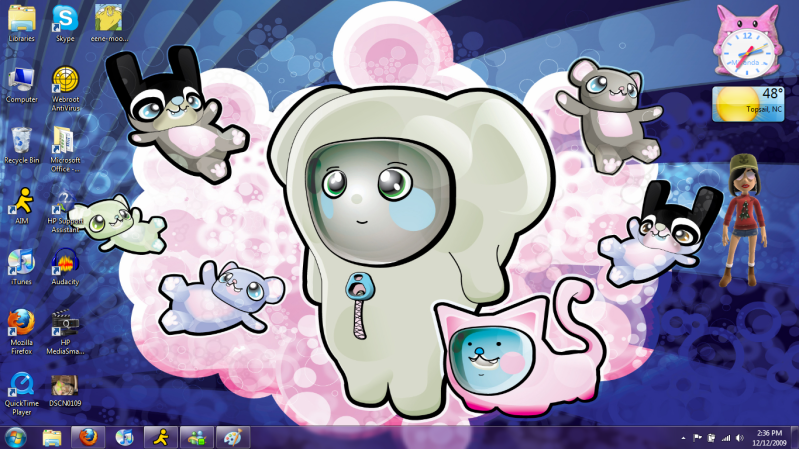Select the AIM desktop shortcut

point(21,206)
